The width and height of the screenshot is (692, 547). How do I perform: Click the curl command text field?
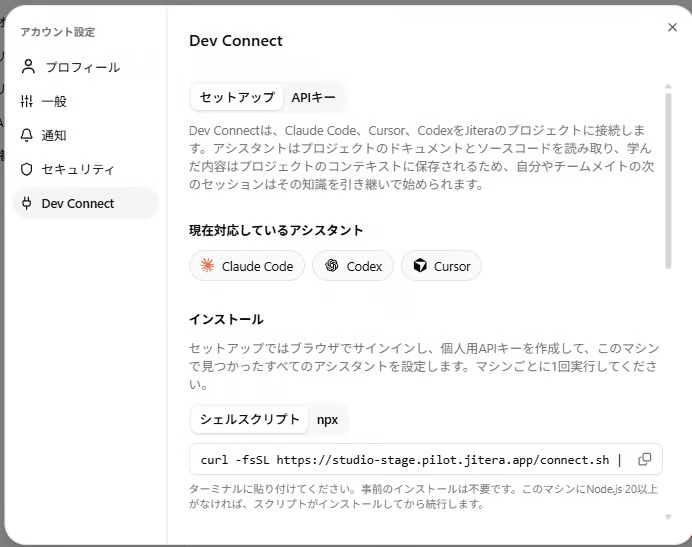coord(426,459)
